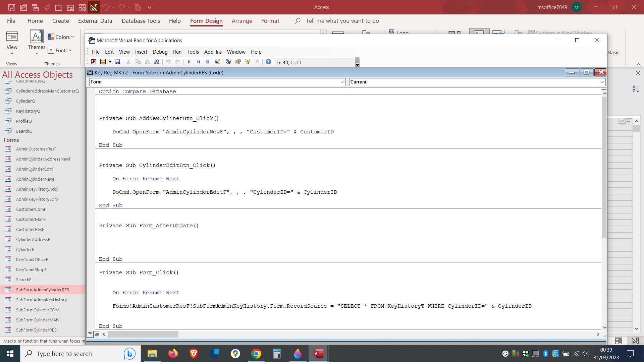Click the sort A-Z icon at right panel

(636, 89)
